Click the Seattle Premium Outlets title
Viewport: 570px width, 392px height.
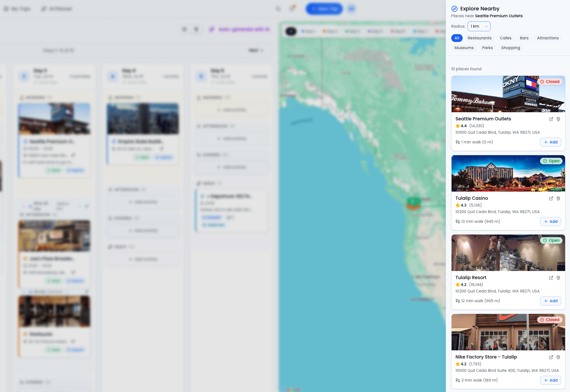click(483, 119)
